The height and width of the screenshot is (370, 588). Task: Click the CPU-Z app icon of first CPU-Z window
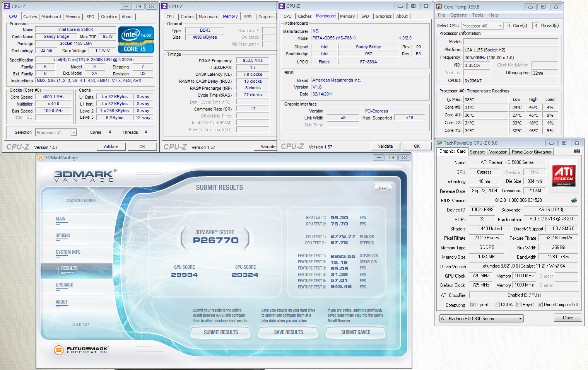(x=7, y=6)
